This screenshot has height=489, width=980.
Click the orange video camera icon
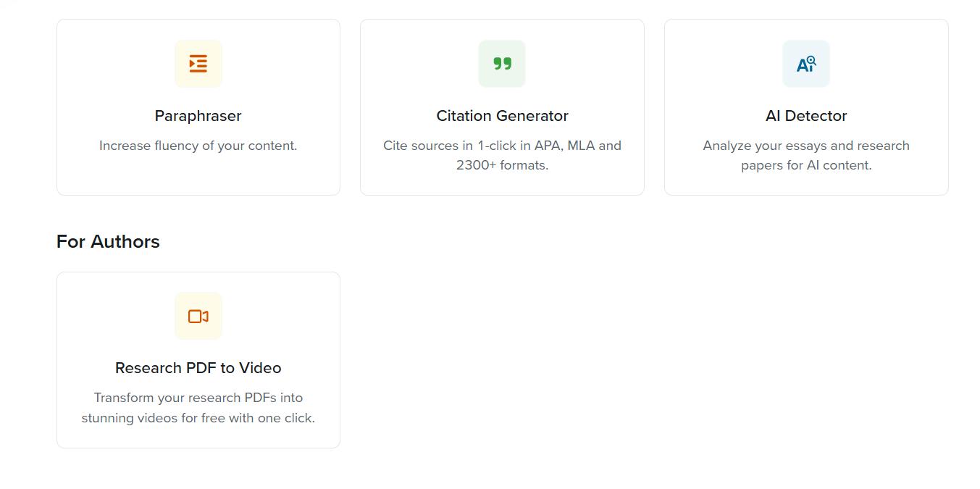coord(198,317)
